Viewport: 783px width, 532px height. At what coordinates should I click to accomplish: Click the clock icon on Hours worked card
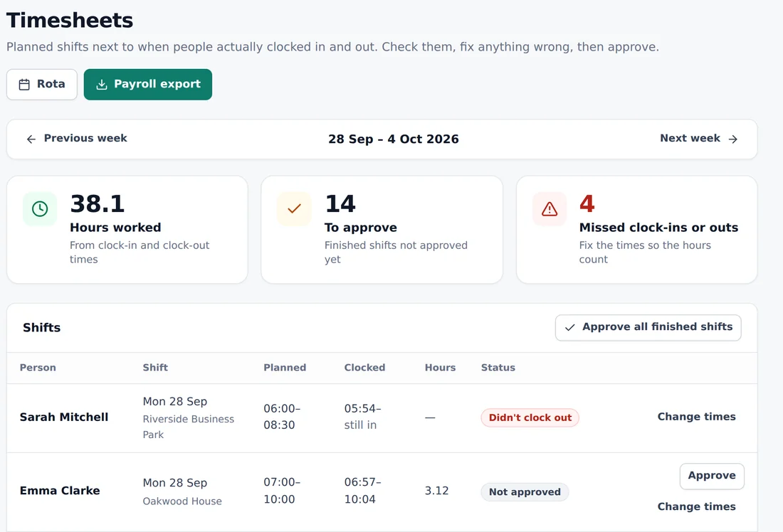pos(40,208)
